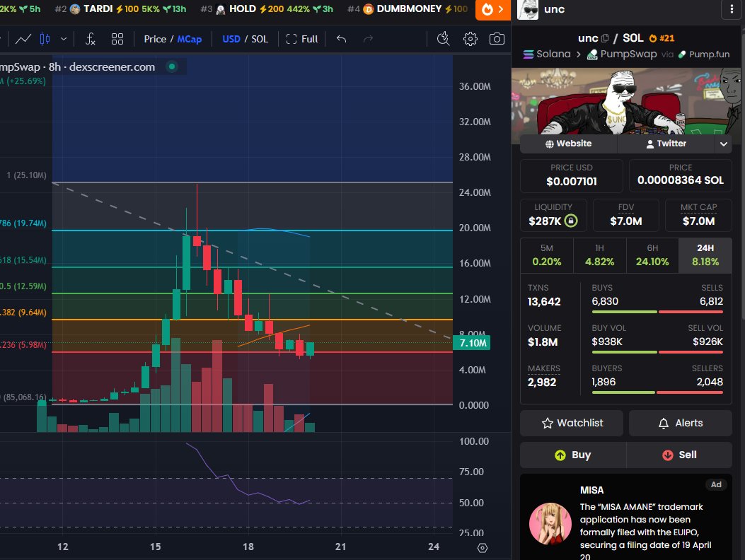
Task: Open the three-dot options menu
Action: pyautogui.click(x=732, y=9)
